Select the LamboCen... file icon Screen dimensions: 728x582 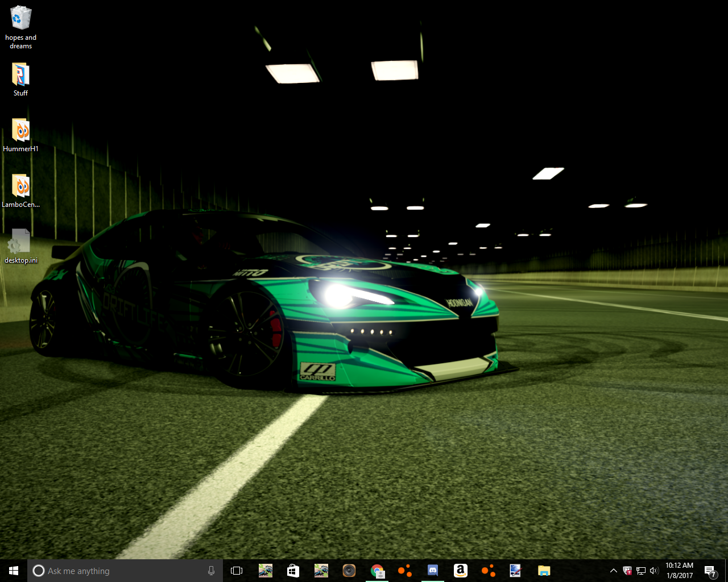tap(20, 191)
